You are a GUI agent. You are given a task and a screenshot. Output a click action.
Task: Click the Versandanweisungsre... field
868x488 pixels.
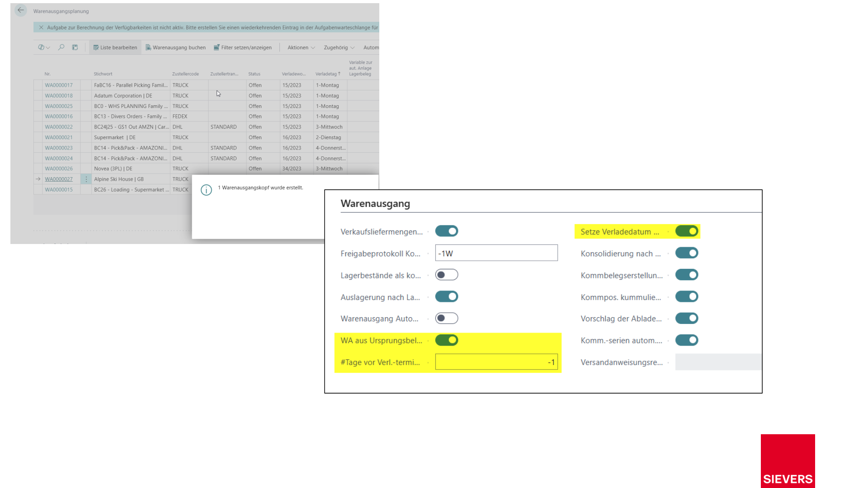point(718,362)
